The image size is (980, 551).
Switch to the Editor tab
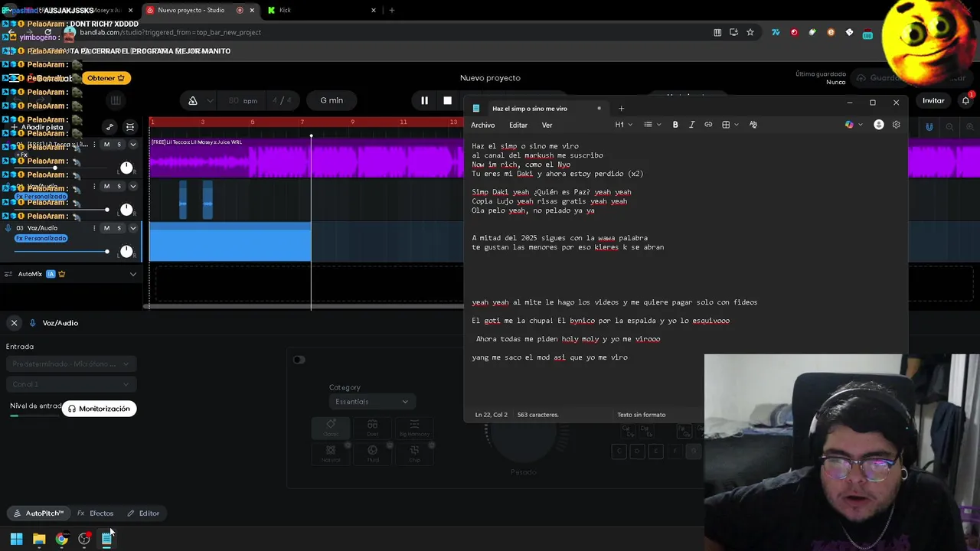tap(143, 514)
